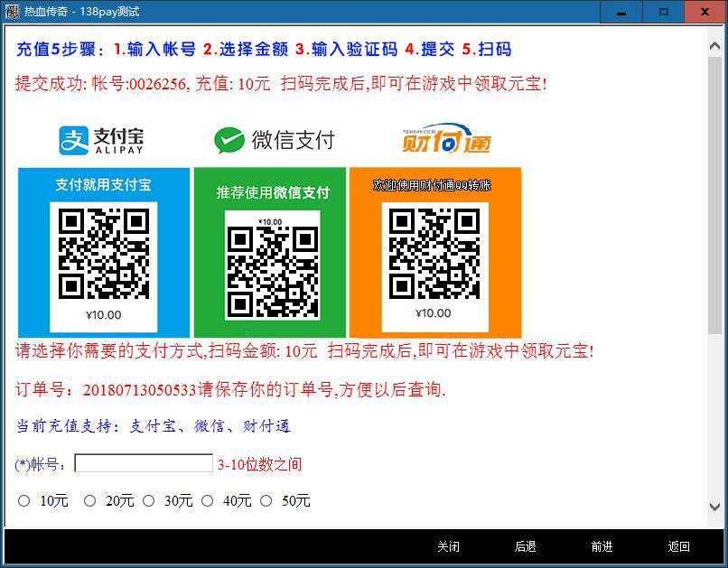Click the 支付就用支付宝 heading
The width and height of the screenshot is (728, 568).
coord(104,185)
